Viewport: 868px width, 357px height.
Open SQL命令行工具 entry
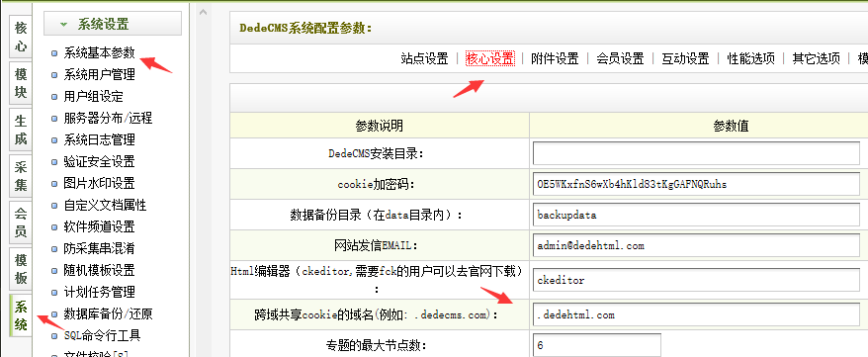(102, 335)
